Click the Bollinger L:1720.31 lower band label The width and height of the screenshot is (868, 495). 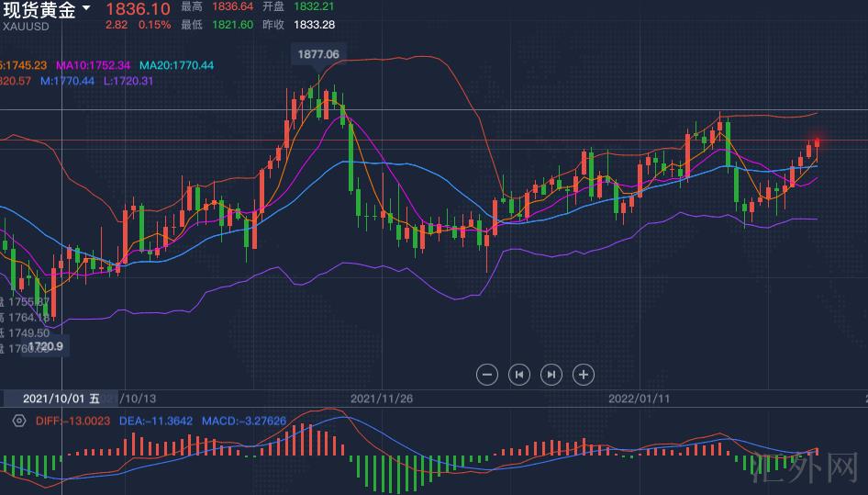pos(128,81)
